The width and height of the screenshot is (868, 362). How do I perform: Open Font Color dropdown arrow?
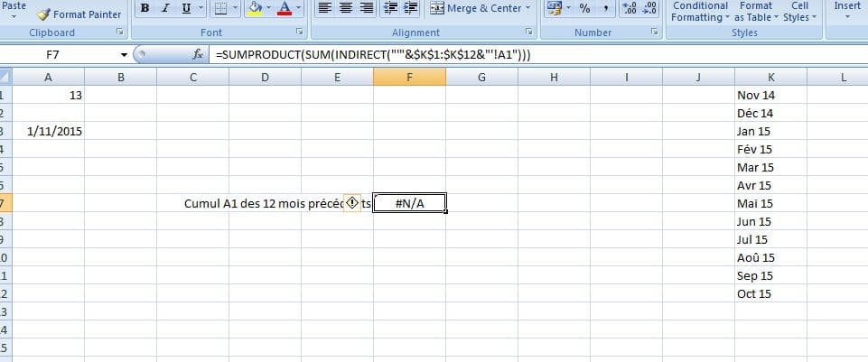299,8
